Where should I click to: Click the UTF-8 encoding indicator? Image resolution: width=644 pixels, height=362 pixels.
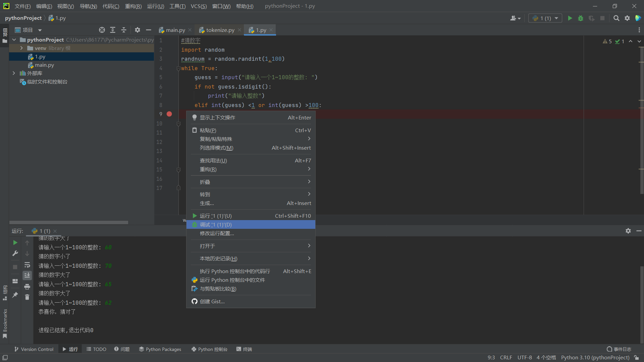tap(525, 358)
